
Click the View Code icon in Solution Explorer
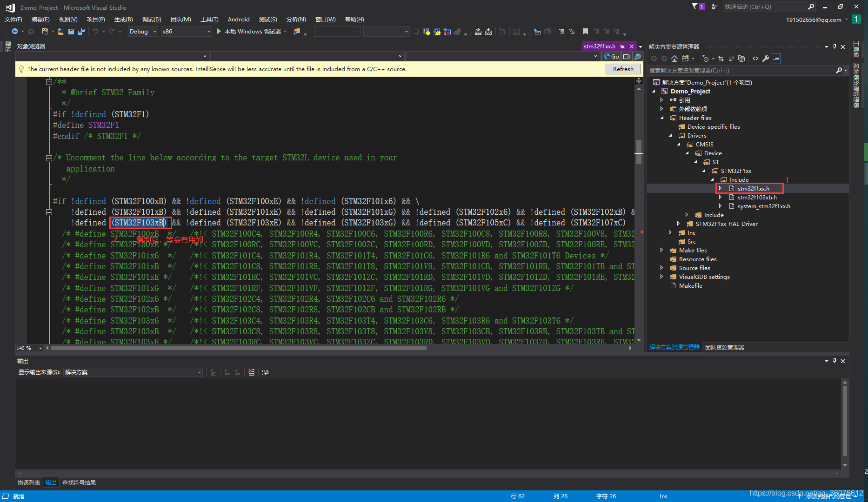[x=755, y=59]
